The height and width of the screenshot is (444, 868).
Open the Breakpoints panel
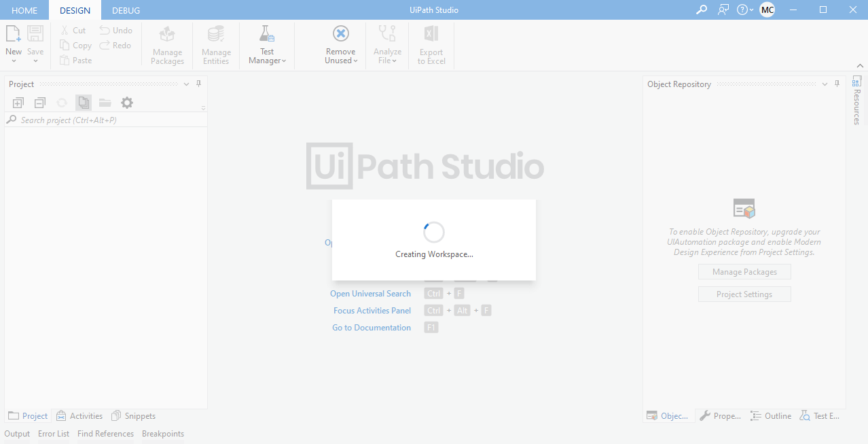click(x=163, y=434)
